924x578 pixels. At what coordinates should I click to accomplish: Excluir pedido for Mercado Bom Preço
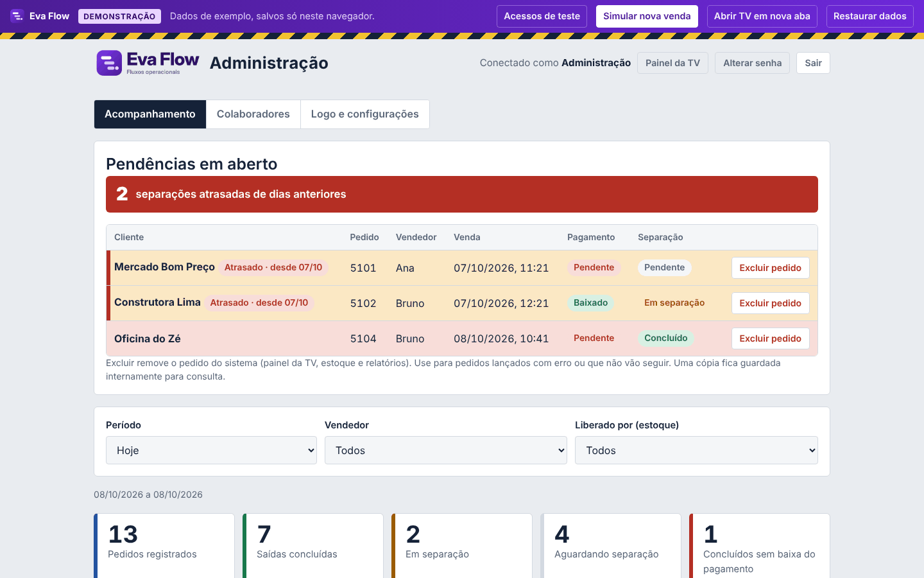770,268
